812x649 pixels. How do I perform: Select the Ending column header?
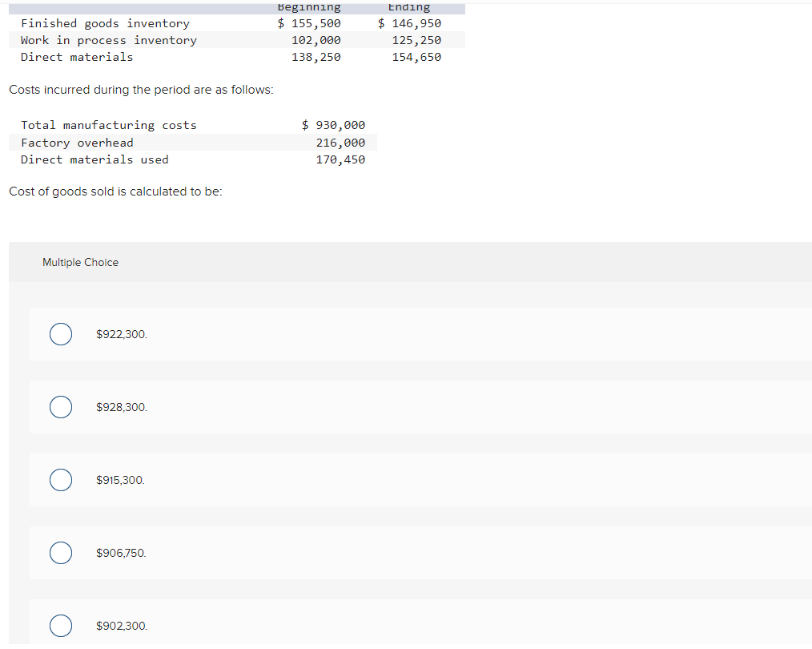[408, 7]
